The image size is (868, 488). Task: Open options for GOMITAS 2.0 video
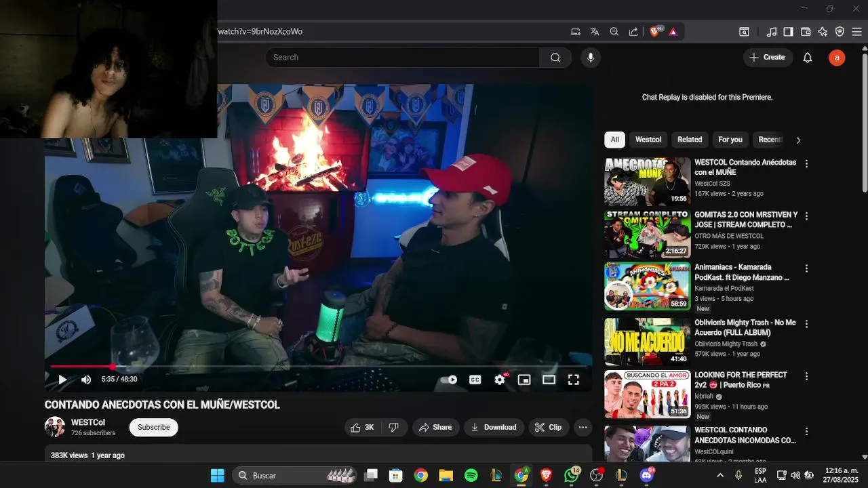pos(806,216)
